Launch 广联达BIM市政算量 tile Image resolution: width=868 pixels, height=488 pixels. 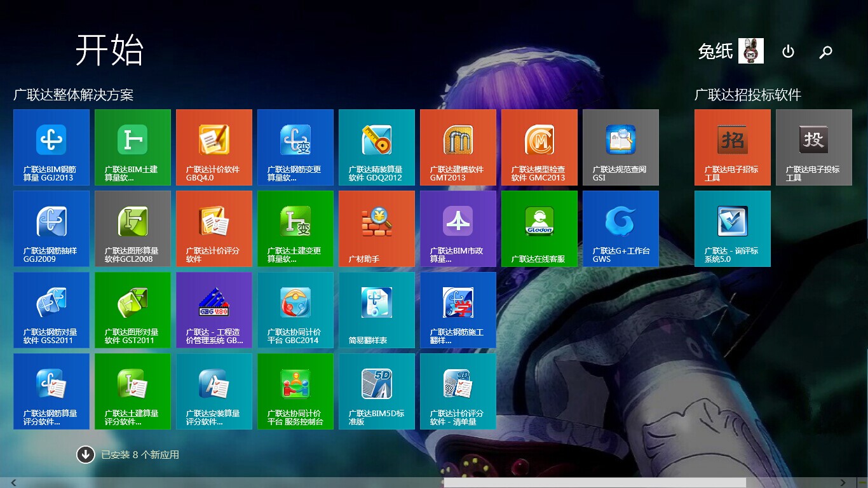click(x=458, y=229)
